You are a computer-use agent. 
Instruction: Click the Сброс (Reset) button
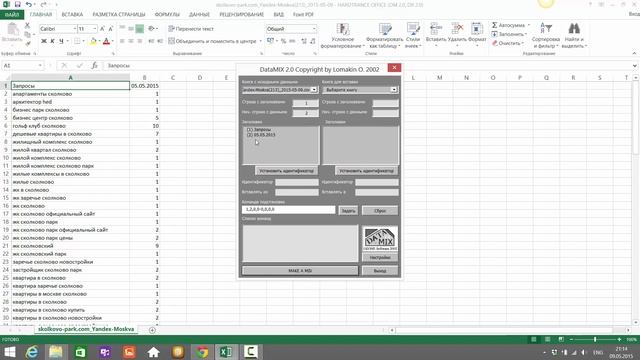tap(380, 211)
